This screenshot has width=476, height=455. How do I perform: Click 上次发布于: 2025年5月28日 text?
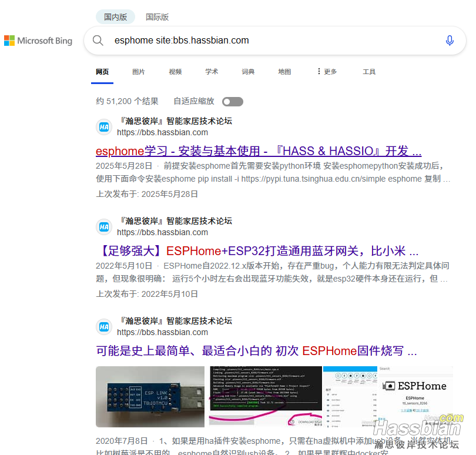pyautogui.click(x=147, y=194)
